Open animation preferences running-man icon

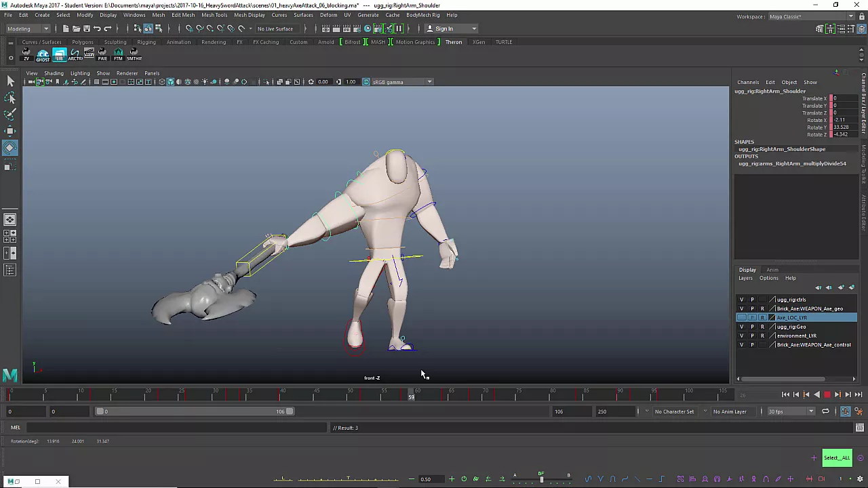pos(859,411)
